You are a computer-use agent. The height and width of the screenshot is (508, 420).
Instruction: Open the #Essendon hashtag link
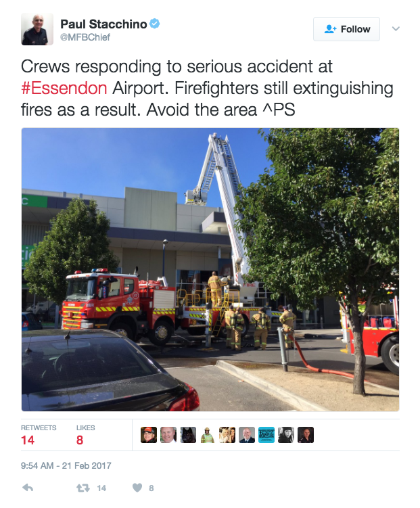64,88
